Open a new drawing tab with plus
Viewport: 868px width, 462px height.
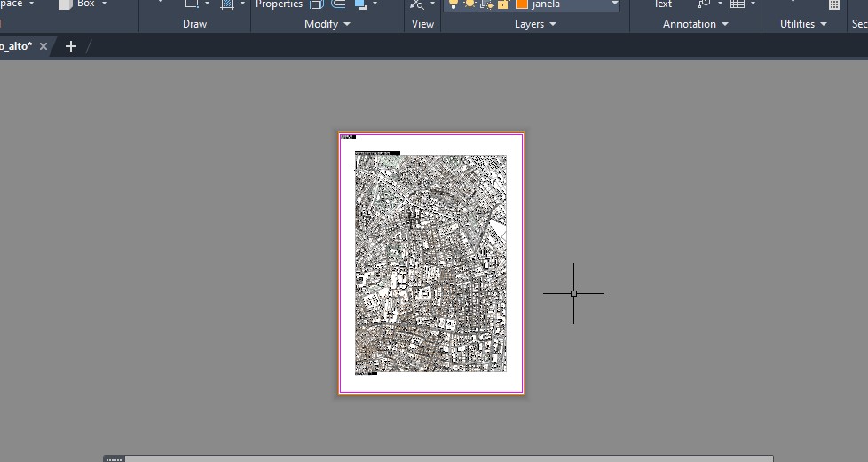(71, 46)
